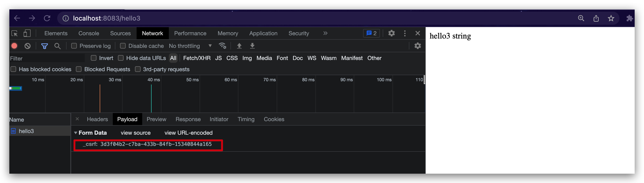The width and height of the screenshot is (644, 183).
Task: Open the No throttling dropdown
Action: tap(190, 46)
